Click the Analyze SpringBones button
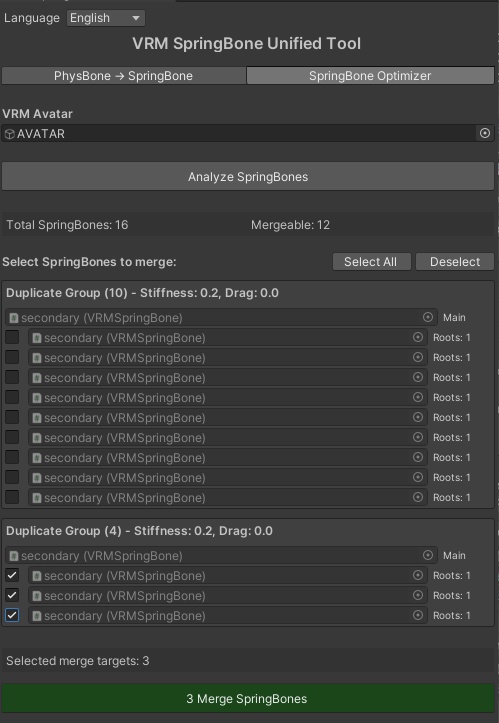The height and width of the screenshot is (723, 499). pyautogui.click(x=248, y=177)
